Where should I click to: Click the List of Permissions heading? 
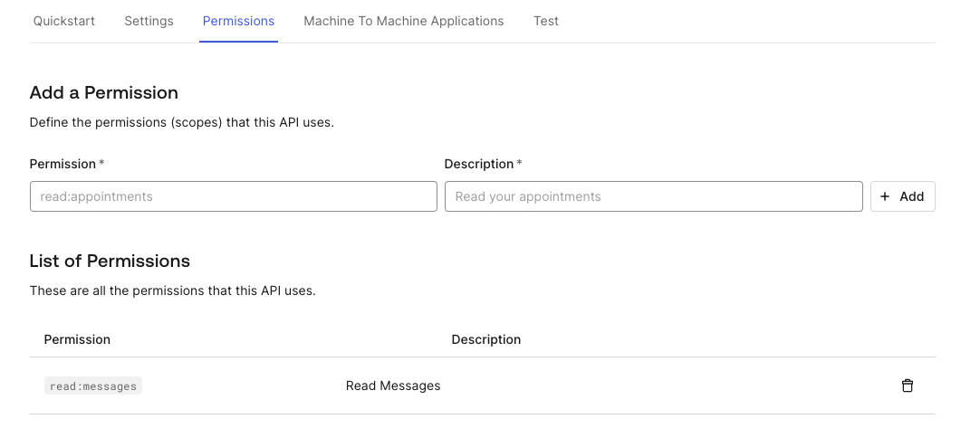pos(110,261)
